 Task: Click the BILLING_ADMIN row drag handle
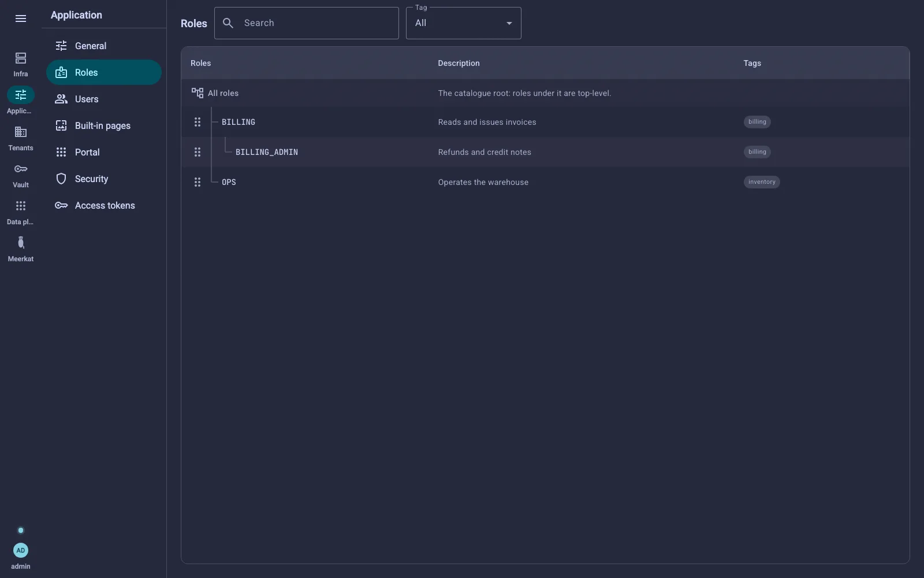point(198,152)
